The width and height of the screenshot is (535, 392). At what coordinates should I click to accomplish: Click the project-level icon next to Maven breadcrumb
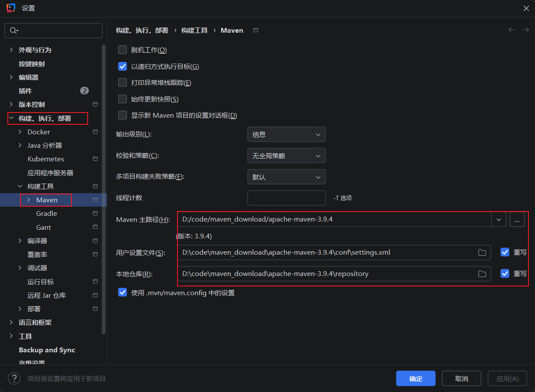(x=256, y=30)
